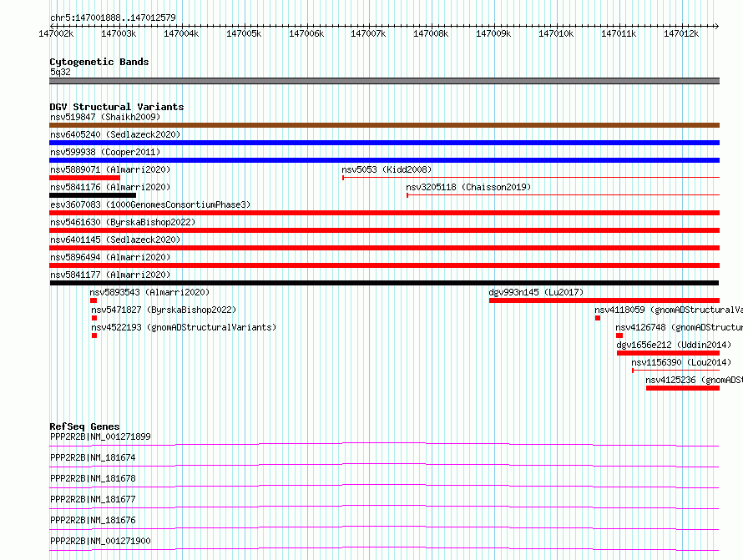Click red marker under nsv4126748 label
Screen dimensions: 743x560
[x=619, y=335]
